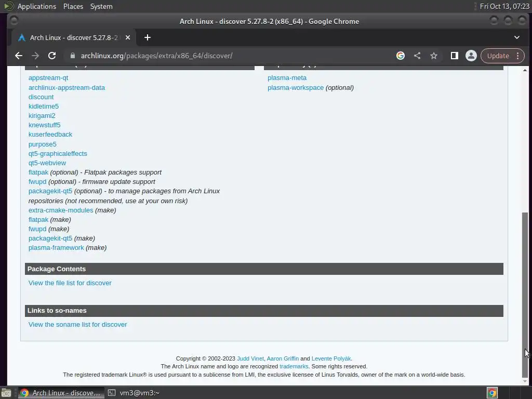Click the show desktop taskbar icon
This screenshot has height=399, width=532.
tap(6, 393)
